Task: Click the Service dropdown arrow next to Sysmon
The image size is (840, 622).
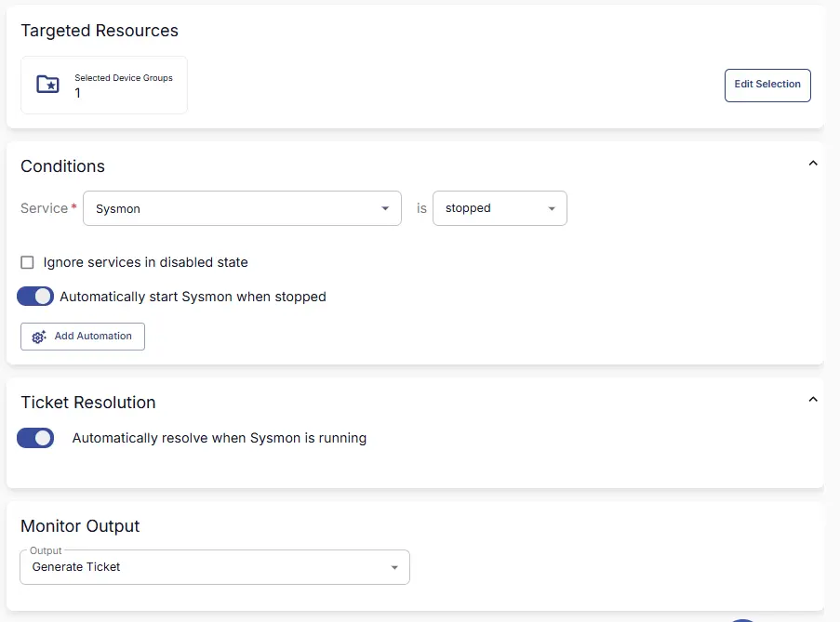Action: click(x=385, y=208)
